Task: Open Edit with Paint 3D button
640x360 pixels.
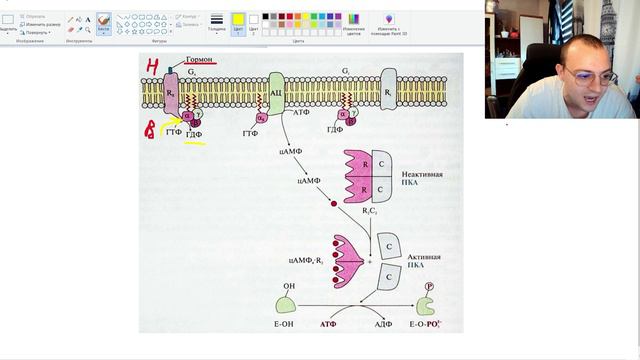Action: (x=389, y=24)
